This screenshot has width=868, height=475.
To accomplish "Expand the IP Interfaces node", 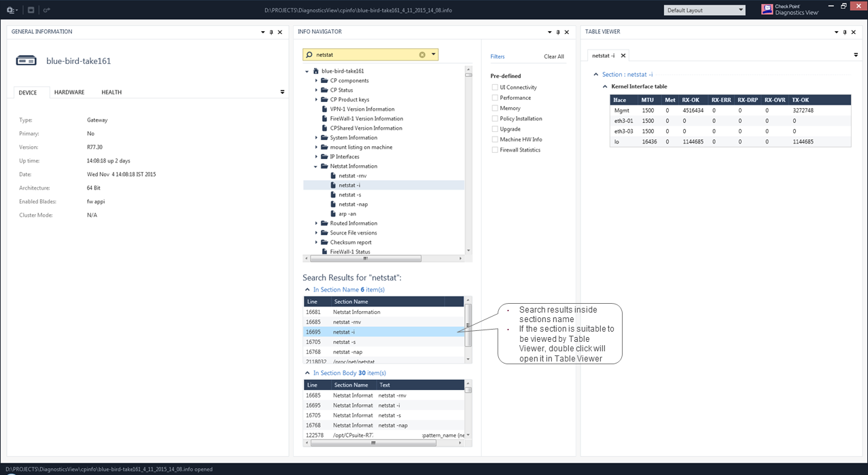I will 316,157.
